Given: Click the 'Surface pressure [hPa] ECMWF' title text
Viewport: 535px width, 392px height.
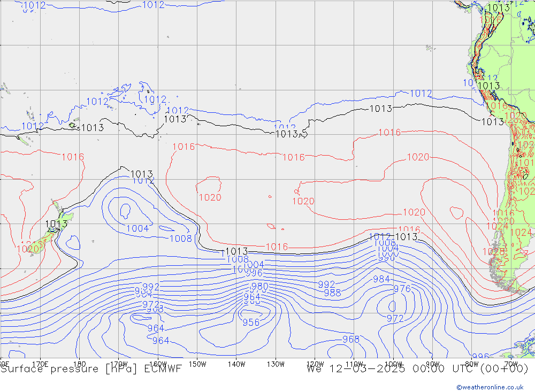Looking at the screenshot, I should pos(91,369).
